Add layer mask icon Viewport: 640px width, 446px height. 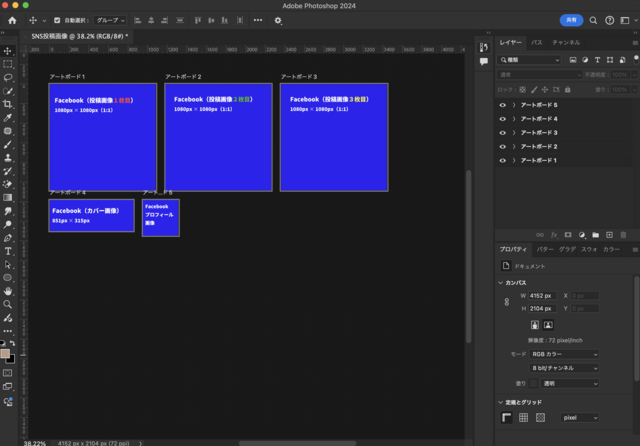[x=568, y=235]
